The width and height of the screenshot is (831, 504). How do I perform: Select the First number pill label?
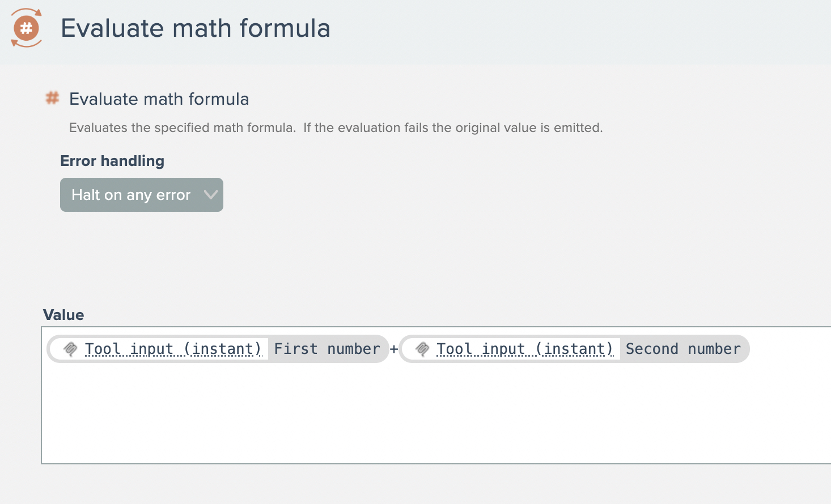pos(327,349)
